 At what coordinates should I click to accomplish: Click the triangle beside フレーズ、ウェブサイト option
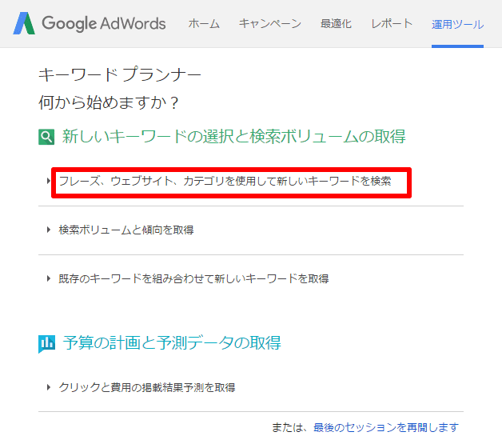pos(49,181)
